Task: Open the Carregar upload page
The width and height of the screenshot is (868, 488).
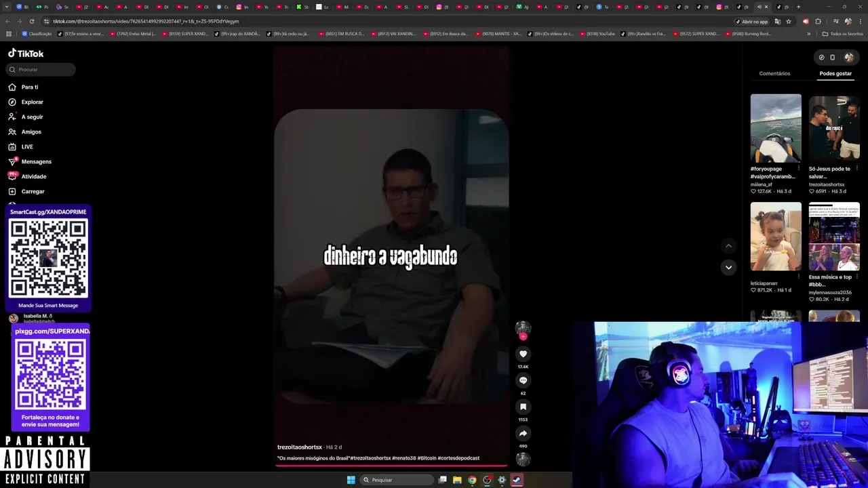Action: (x=26, y=191)
